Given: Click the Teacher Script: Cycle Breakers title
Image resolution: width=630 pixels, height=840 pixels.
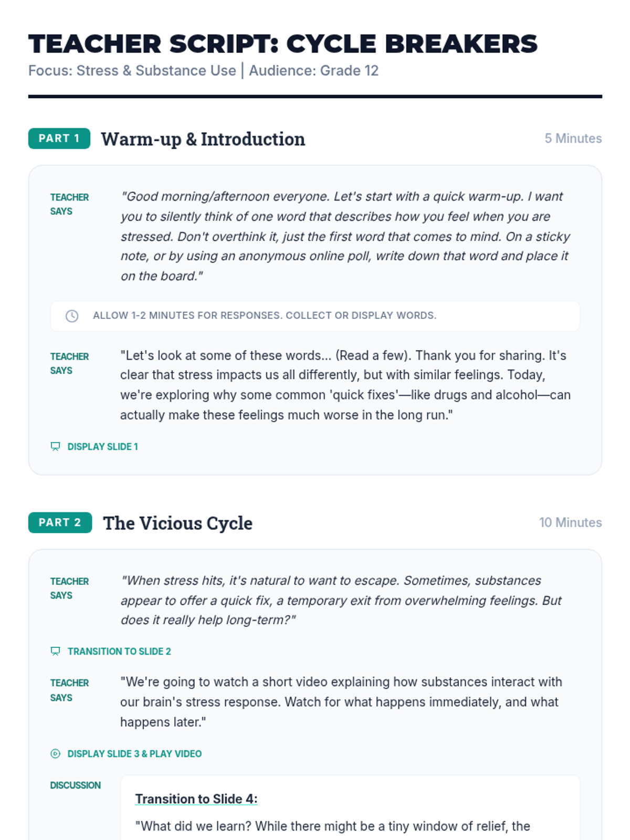Looking at the screenshot, I should click(283, 44).
